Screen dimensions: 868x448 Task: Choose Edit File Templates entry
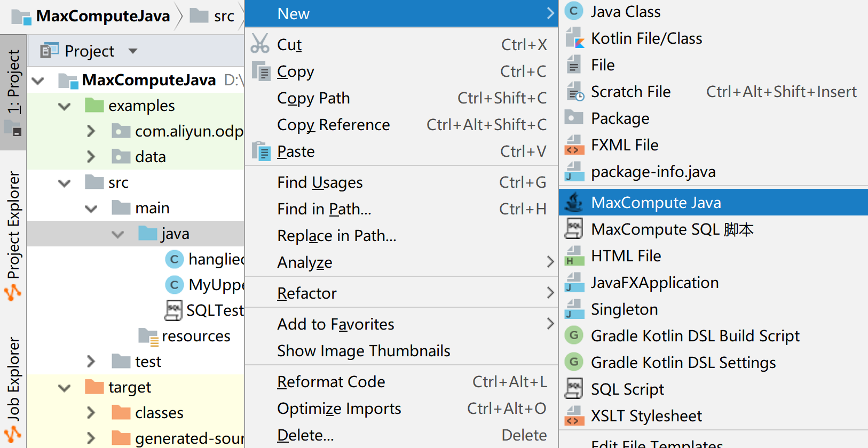coord(713,443)
